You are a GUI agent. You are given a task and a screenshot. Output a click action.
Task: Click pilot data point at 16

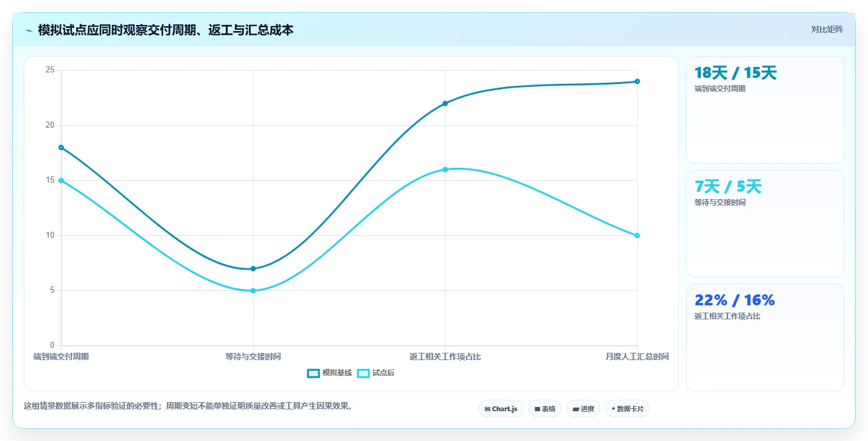(445, 169)
